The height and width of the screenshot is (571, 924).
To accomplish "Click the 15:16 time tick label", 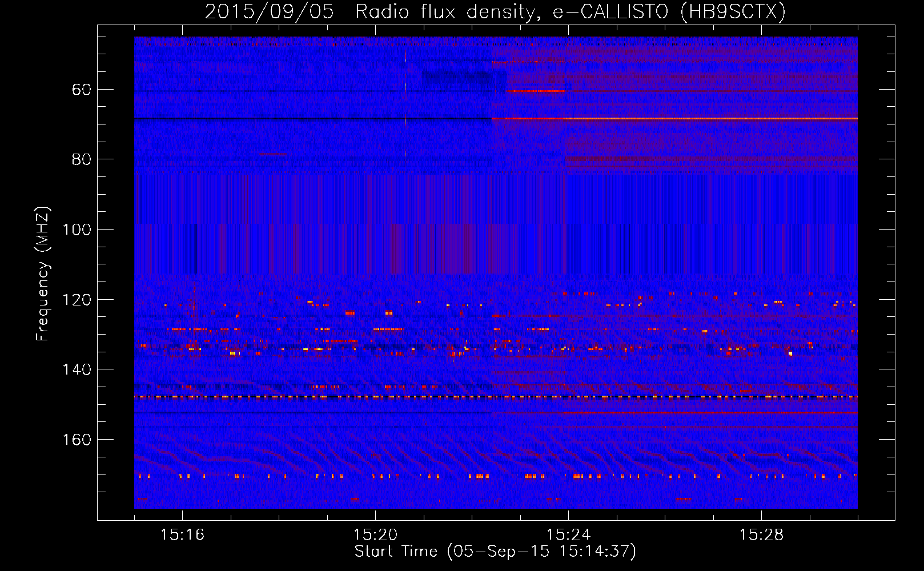I will coord(182,535).
